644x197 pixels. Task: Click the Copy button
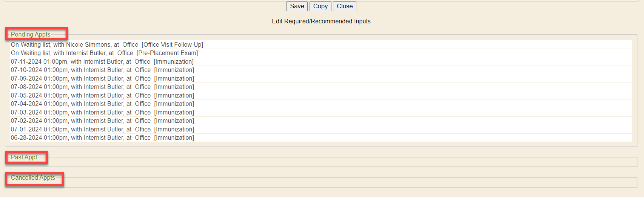[x=320, y=6]
